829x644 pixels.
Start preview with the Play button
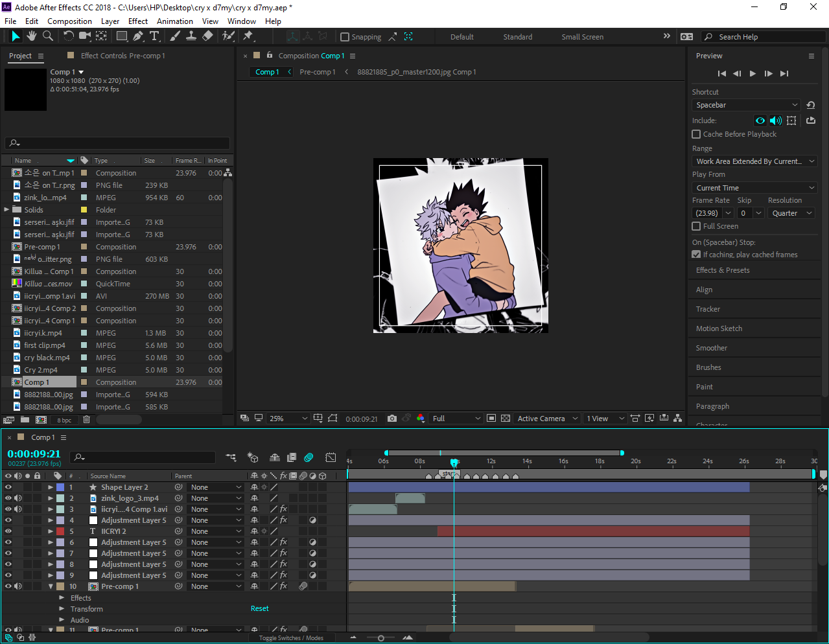[753, 74]
